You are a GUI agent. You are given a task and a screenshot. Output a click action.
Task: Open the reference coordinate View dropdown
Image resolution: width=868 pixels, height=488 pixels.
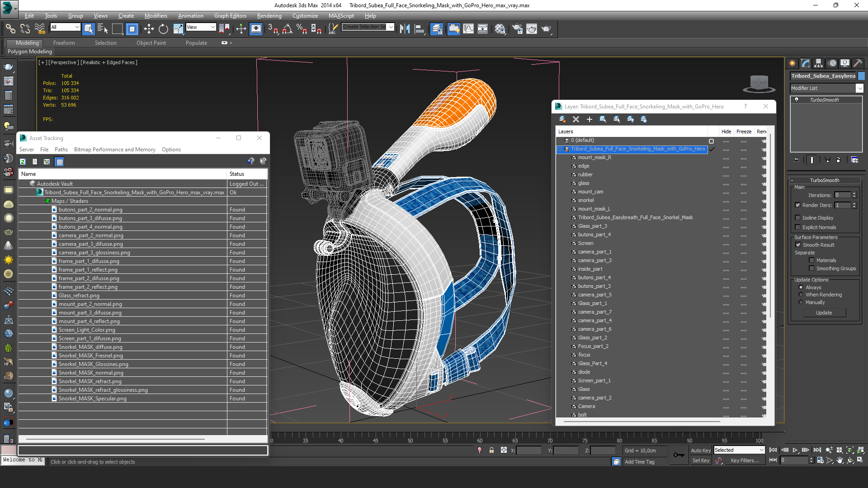[212, 27]
